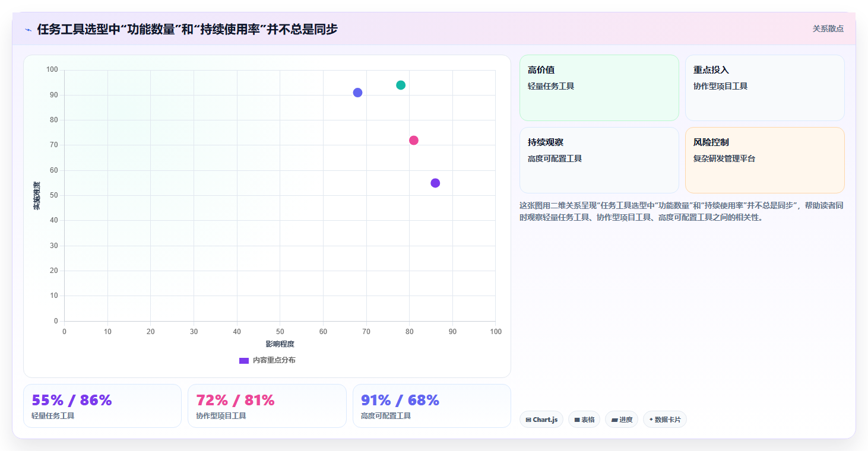Click 协作型项目工具 label under 72% / 81%
Screen dimensions: 868x451
point(221,416)
